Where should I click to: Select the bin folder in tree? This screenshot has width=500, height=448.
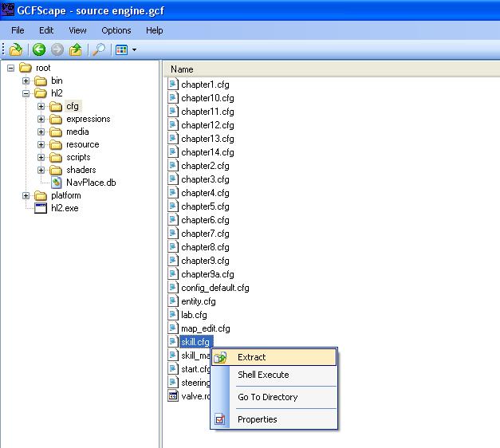tap(57, 81)
